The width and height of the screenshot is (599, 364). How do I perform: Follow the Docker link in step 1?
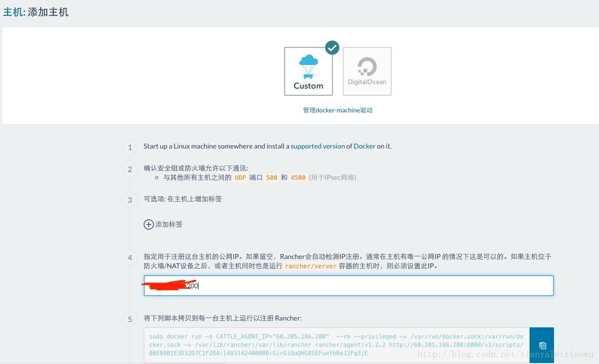pyautogui.click(x=364, y=146)
